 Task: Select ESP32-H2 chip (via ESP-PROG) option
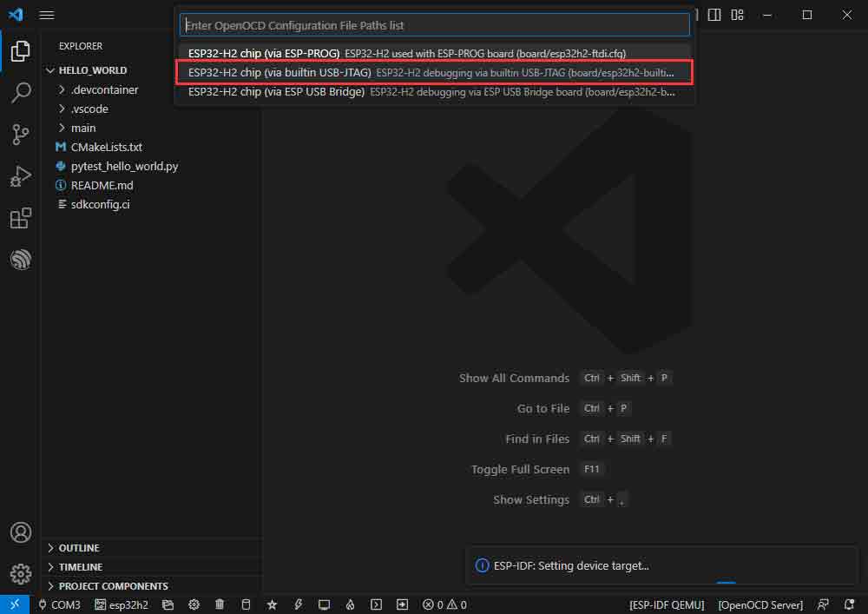(435, 53)
